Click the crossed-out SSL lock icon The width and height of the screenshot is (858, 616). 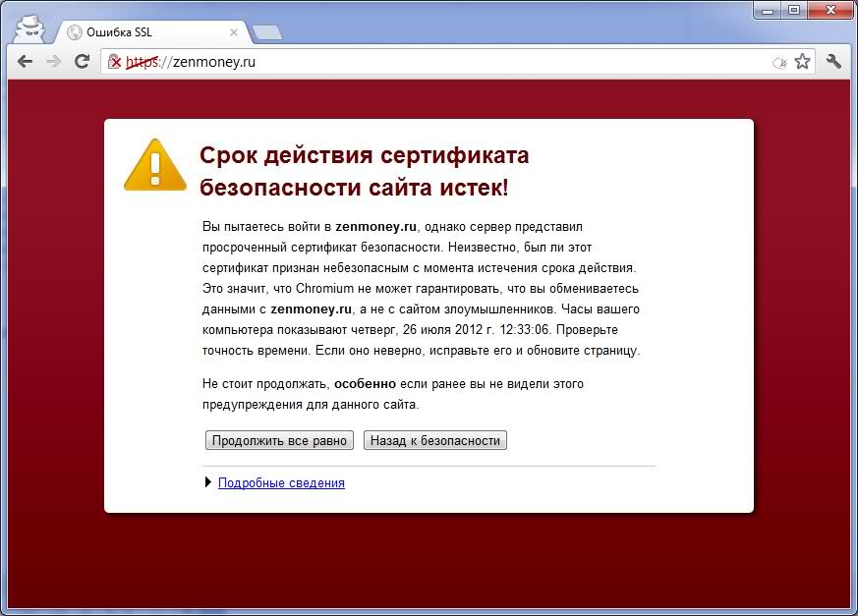tap(114, 62)
